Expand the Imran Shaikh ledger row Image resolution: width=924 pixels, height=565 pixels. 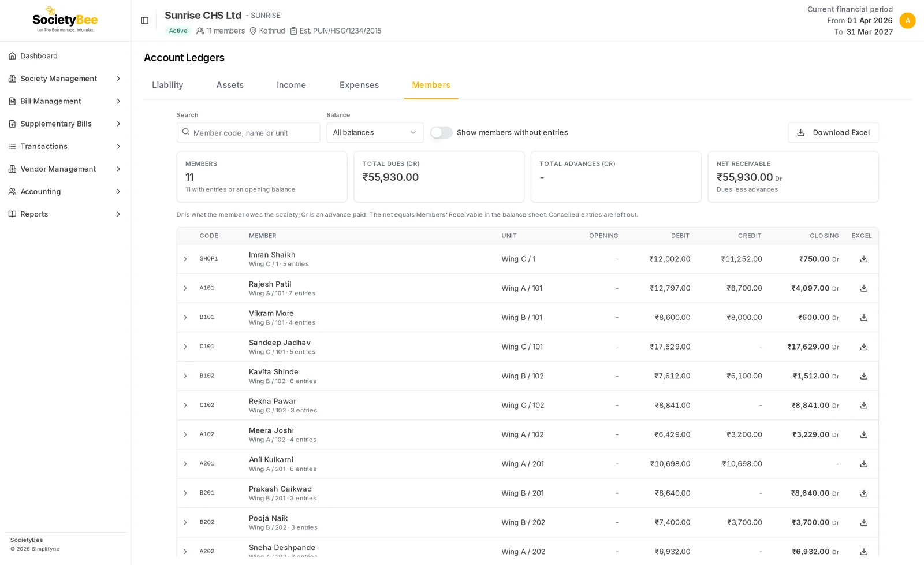185,259
